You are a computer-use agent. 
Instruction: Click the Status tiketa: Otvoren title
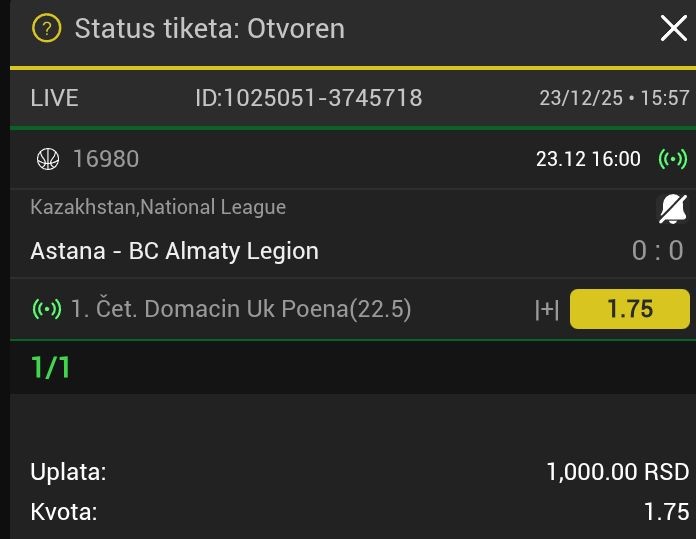click(209, 28)
